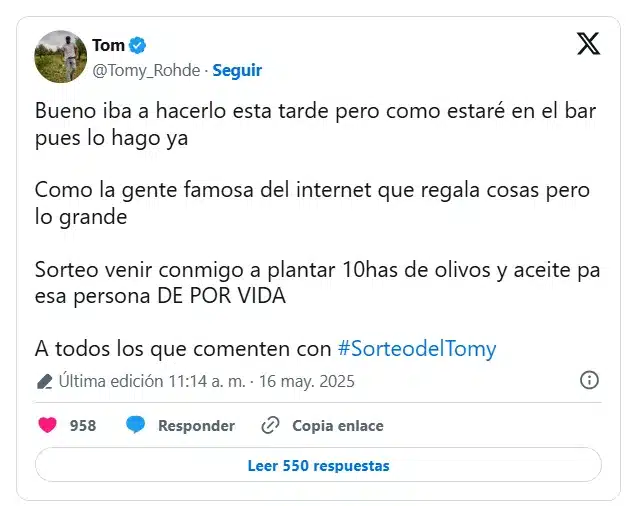Click the display name Tom
640x506 pixels.
pos(108,45)
